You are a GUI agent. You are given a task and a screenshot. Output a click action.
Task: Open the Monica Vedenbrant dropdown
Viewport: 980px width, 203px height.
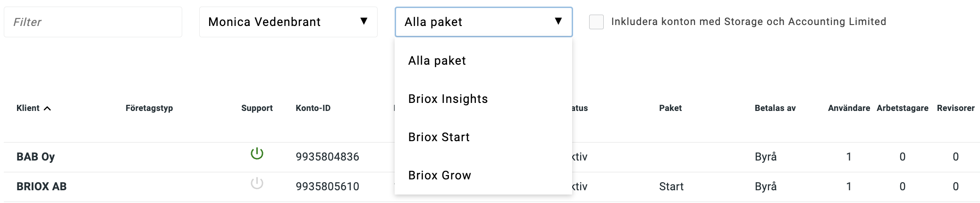[x=288, y=22]
